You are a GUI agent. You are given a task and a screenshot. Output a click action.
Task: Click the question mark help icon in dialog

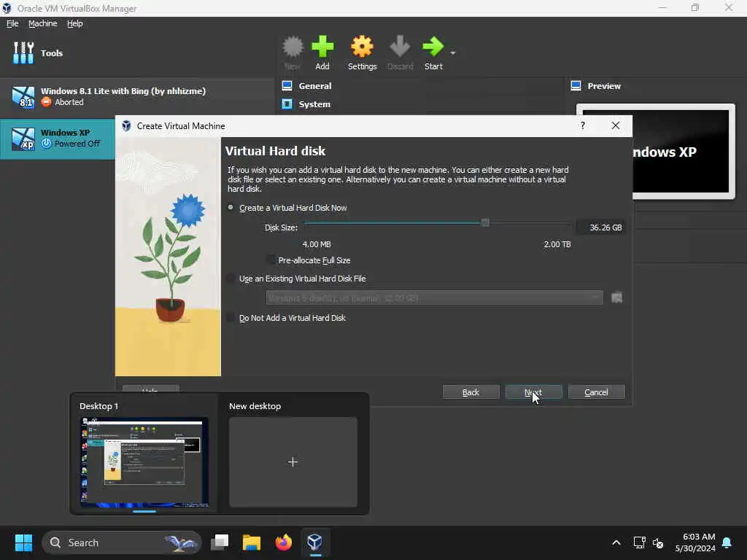582,125
